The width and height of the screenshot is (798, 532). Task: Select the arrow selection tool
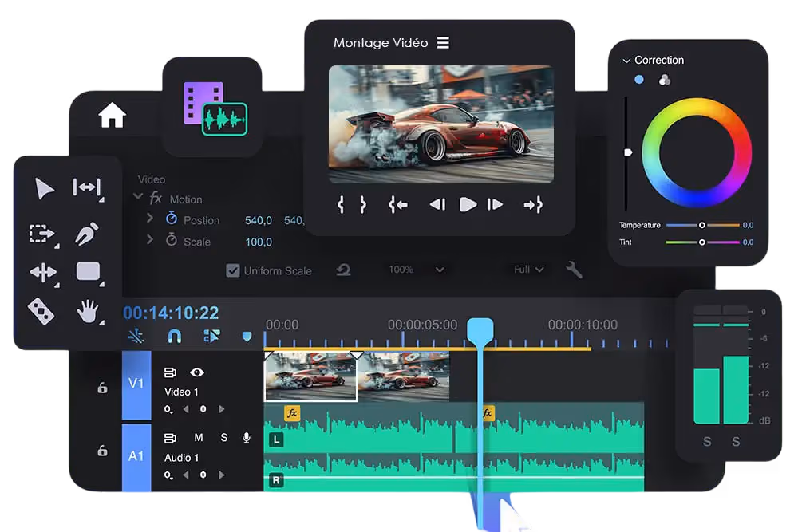pos(44,189)
